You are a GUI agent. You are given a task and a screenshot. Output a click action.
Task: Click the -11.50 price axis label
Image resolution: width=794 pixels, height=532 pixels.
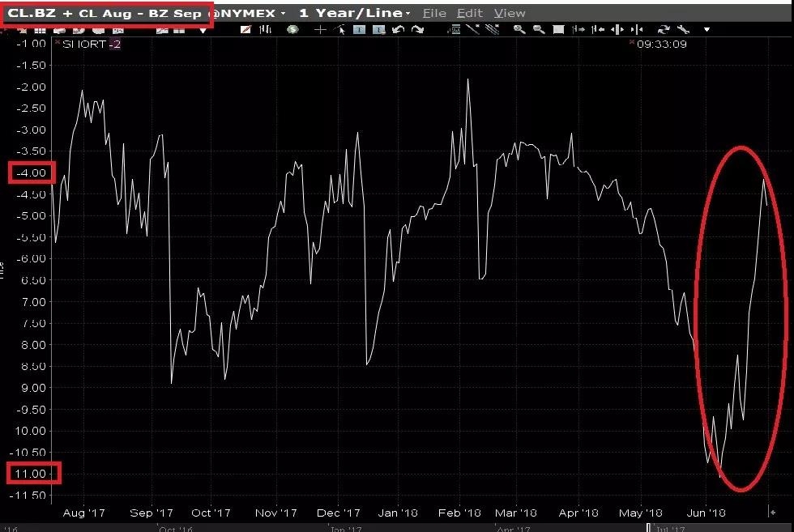click(28, 495)
